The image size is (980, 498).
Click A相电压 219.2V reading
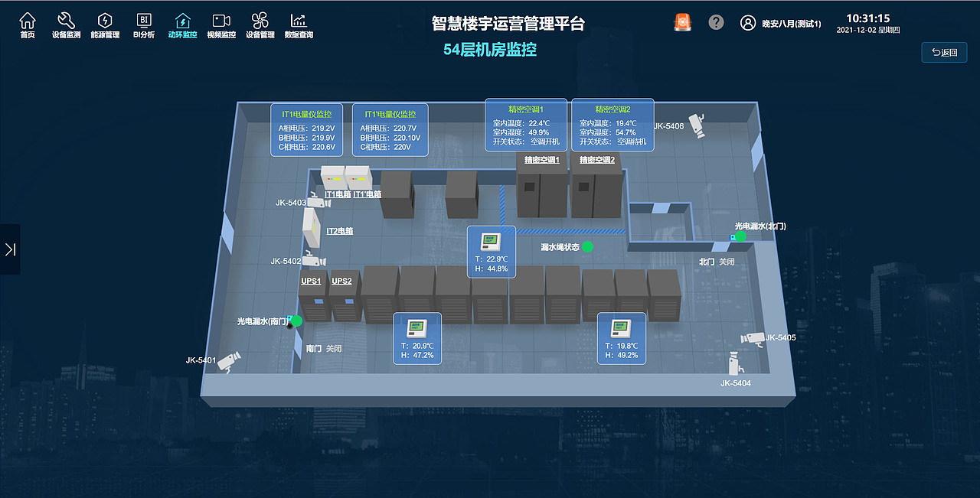click(x=306, y=128)
